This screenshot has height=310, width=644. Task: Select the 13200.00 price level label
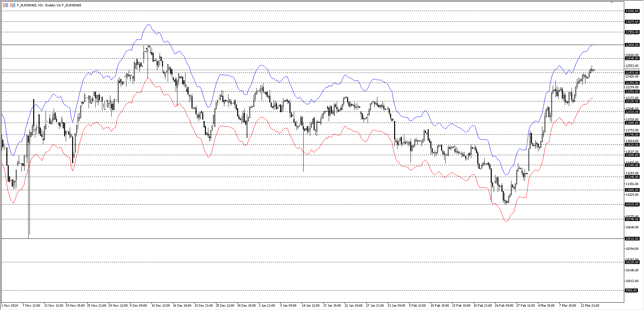pos(632,11)
